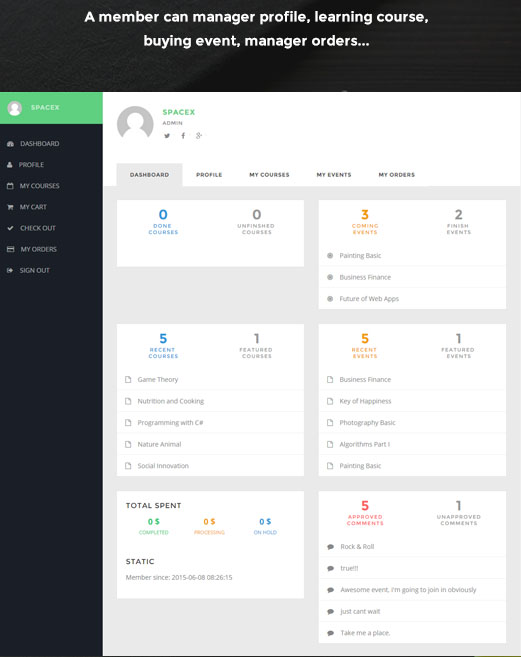This screenshot has width=521, height=657.
Task: Click the Twitter icon under SPACEX profile
Action: pyautogui.click(x=167, y=136)
